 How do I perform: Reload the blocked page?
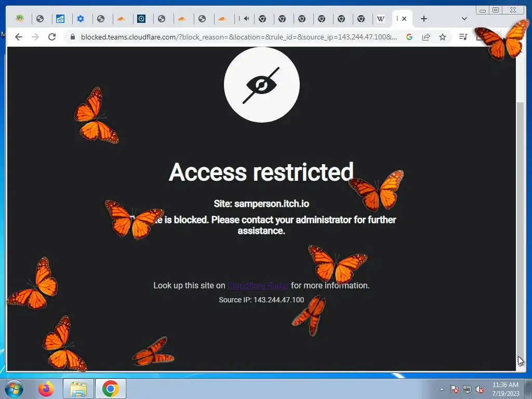(x=52, y=37)
